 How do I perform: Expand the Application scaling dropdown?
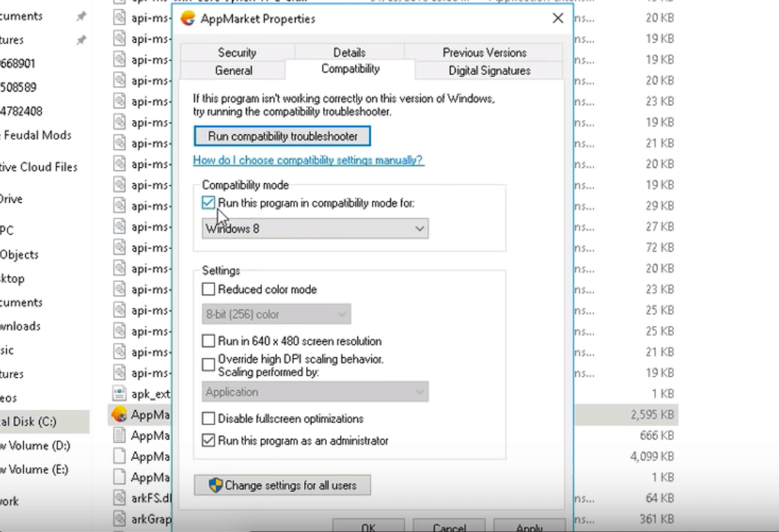(x=315, y=392)
